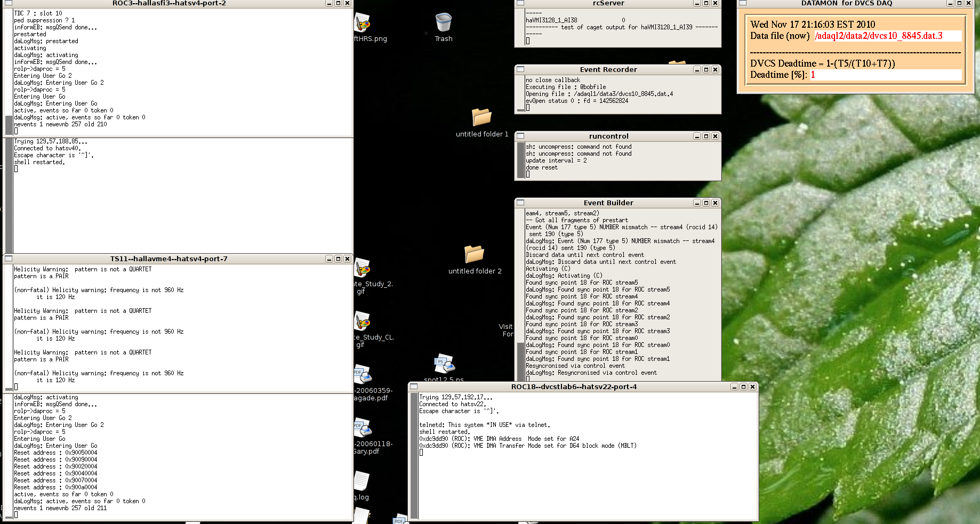Open window menu of Event Builder window
Screen dimensions: 980x524
520,203
